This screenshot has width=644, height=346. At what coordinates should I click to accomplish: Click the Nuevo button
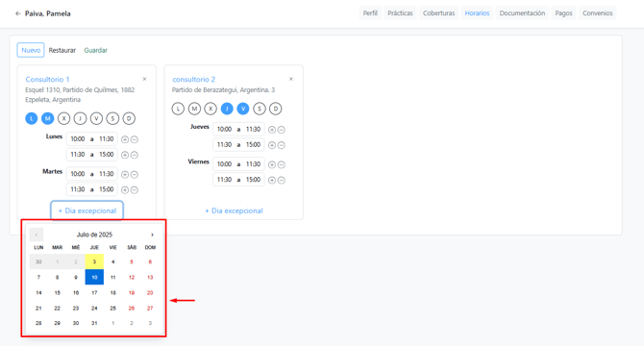pos(31,50)
